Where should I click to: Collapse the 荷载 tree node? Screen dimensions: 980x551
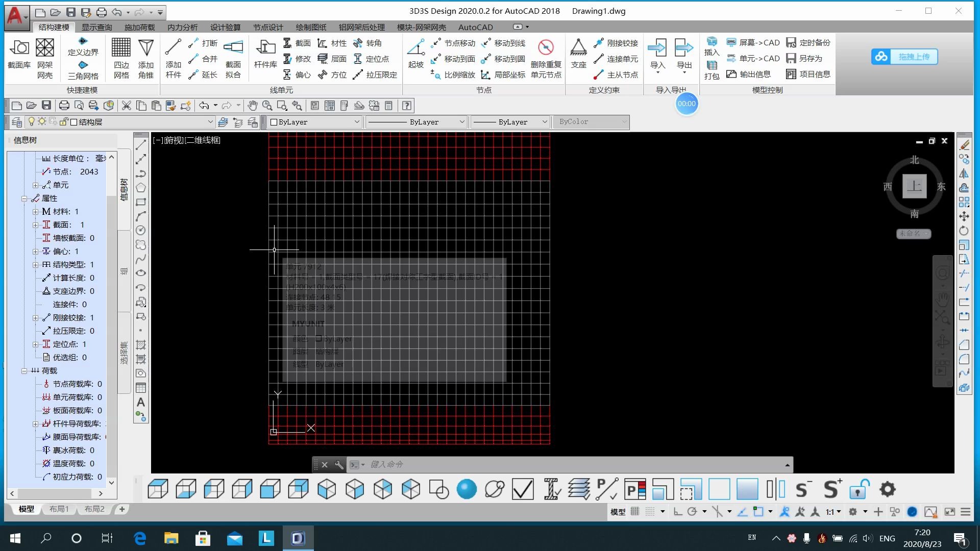[24, 371]
